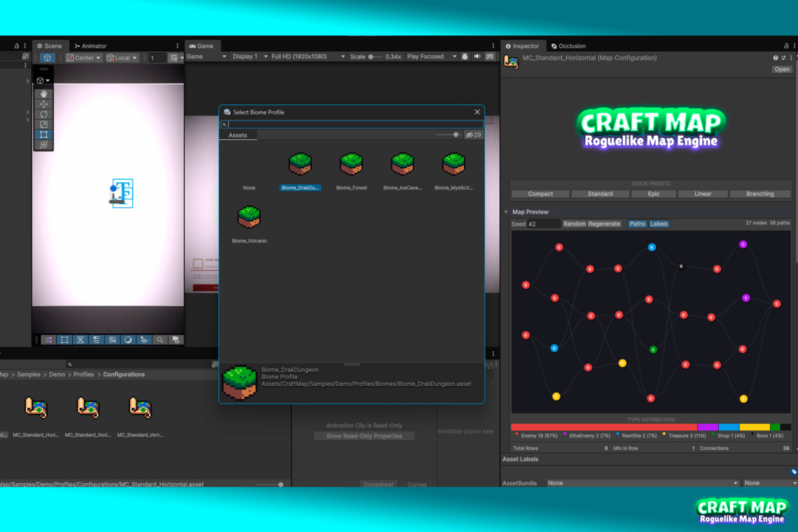
Task: Select the Rotate tool in Scene
Action: pyautogui.click(x=44, y=114)
